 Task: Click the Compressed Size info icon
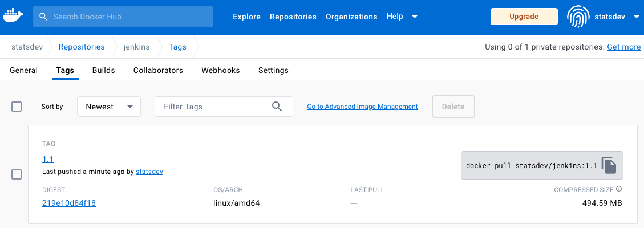click(x=619, y=189)
